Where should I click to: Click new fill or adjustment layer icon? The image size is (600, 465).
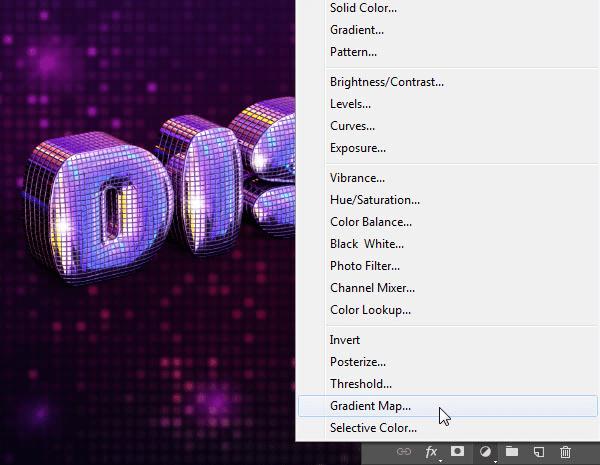[x=485, y=452]
